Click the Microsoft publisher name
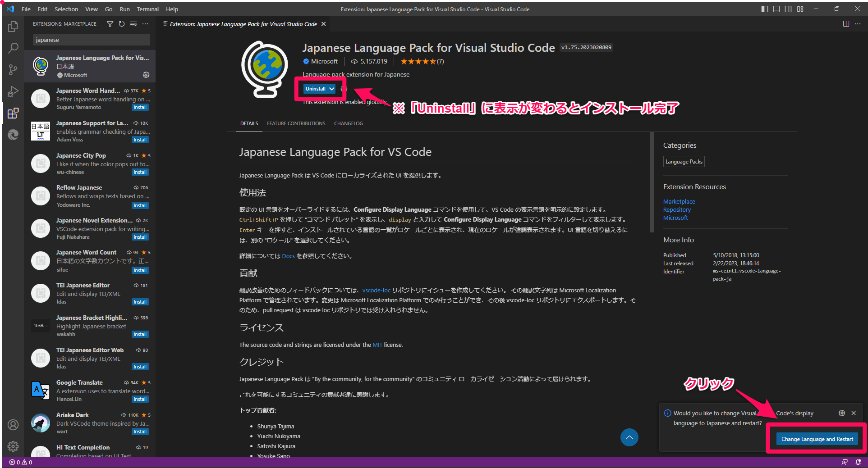Image resolution: width=868 pixels, height=468 pixels. 324,61
